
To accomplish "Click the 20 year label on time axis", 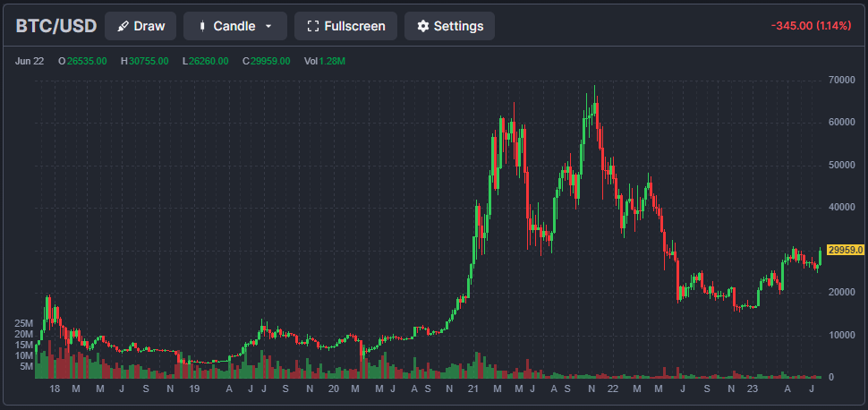I will pos(333,389).
